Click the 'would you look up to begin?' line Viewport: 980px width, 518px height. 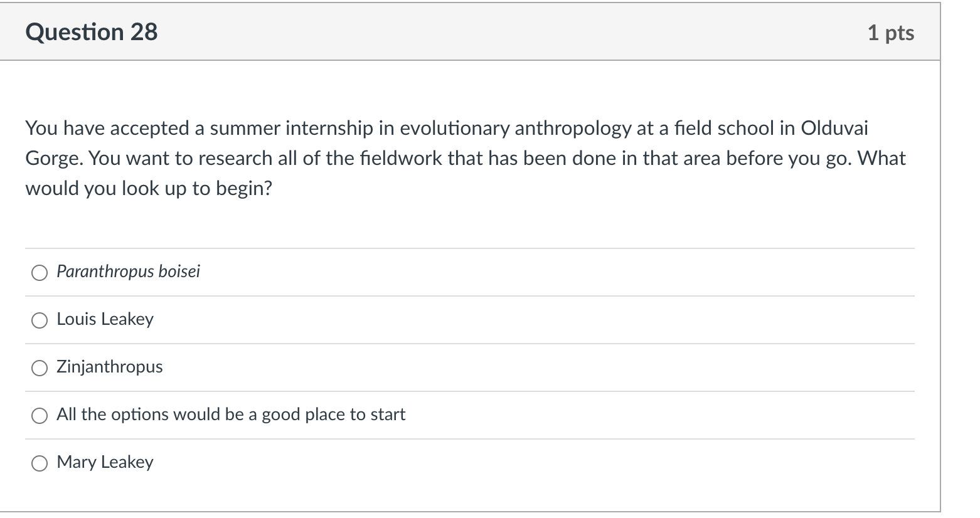pyautogui.click(x=149, y=188)
